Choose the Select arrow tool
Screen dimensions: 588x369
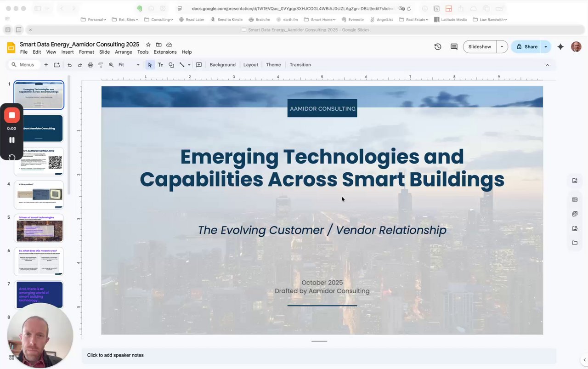click(x=150, y=65)
